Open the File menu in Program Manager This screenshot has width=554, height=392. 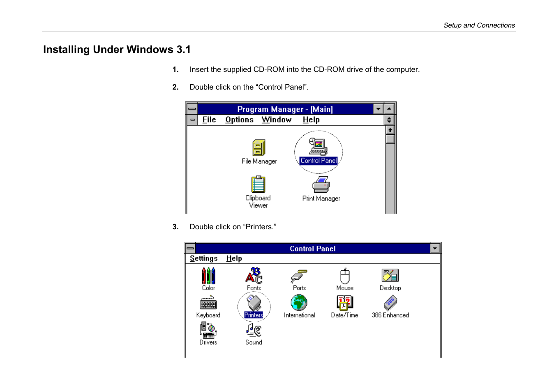pyautogui.click(x=209, y=120)
